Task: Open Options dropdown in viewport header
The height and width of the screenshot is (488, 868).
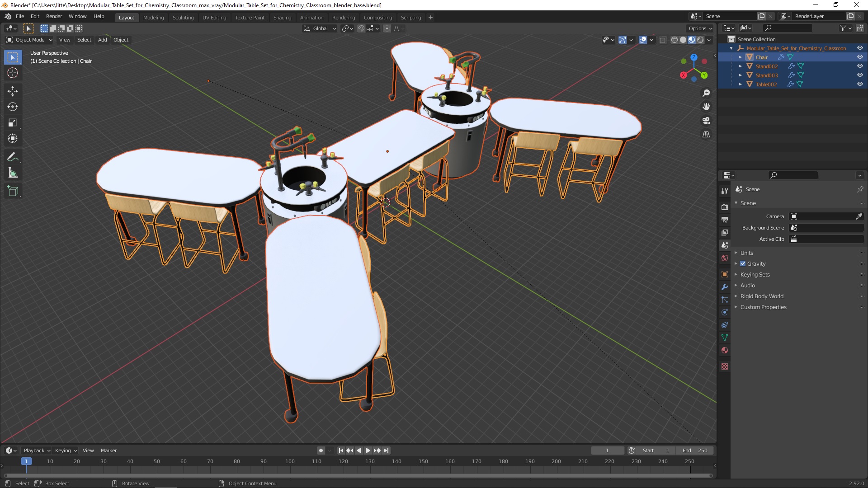Action: click(700, 28)
